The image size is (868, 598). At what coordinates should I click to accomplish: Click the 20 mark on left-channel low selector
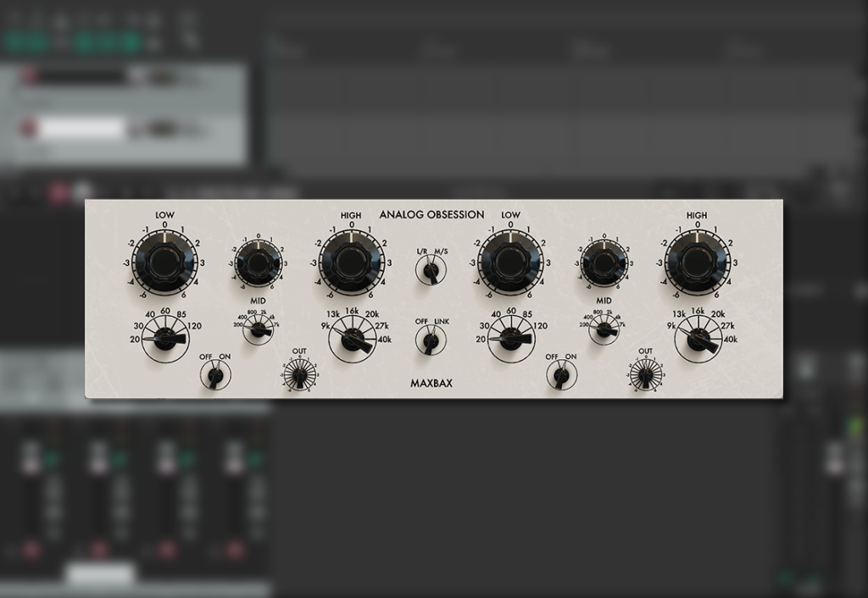[x=135, y=339]
